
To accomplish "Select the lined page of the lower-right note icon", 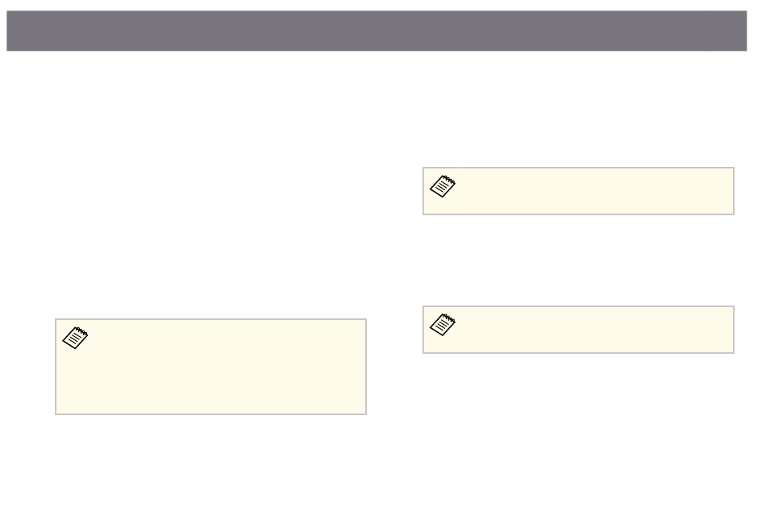I will (x=440, y=326).
